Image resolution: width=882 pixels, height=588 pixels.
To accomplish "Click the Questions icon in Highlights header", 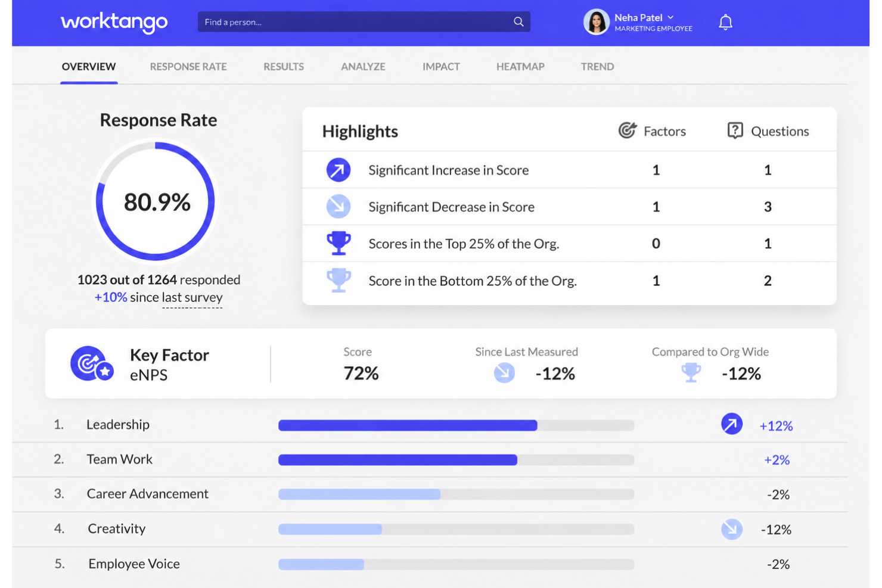I will (735, 130).
